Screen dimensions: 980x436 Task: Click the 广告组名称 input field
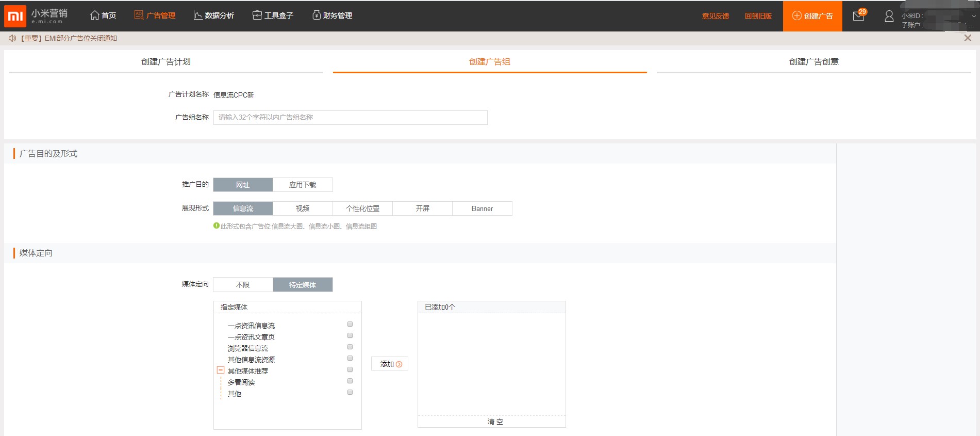pyautogui.click(x=351, y=118)
